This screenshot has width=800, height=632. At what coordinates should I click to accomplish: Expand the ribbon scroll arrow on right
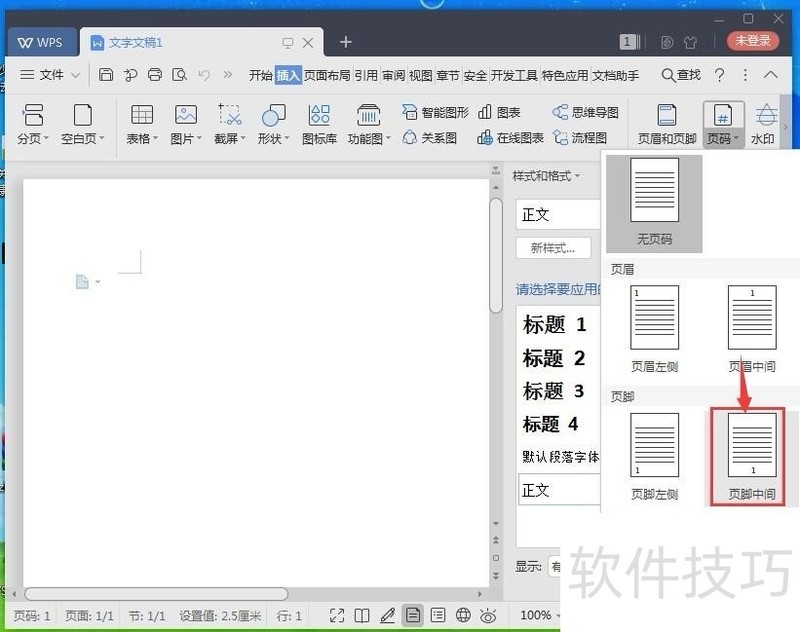click(786, 126)
